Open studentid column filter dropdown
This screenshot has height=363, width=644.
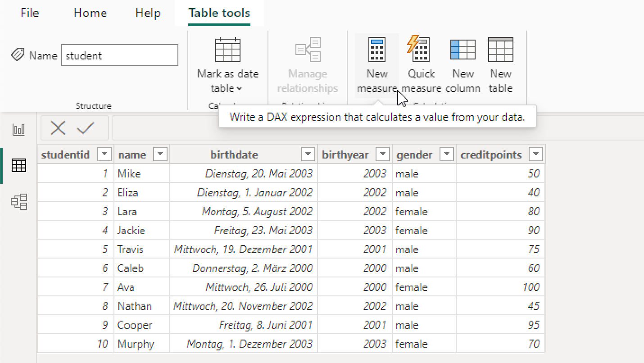(104, 154)
